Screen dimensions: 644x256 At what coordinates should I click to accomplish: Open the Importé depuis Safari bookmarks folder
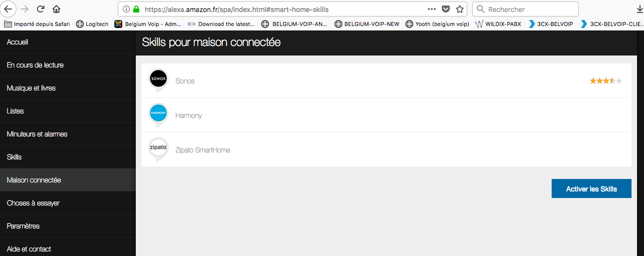tap(38, 23)
